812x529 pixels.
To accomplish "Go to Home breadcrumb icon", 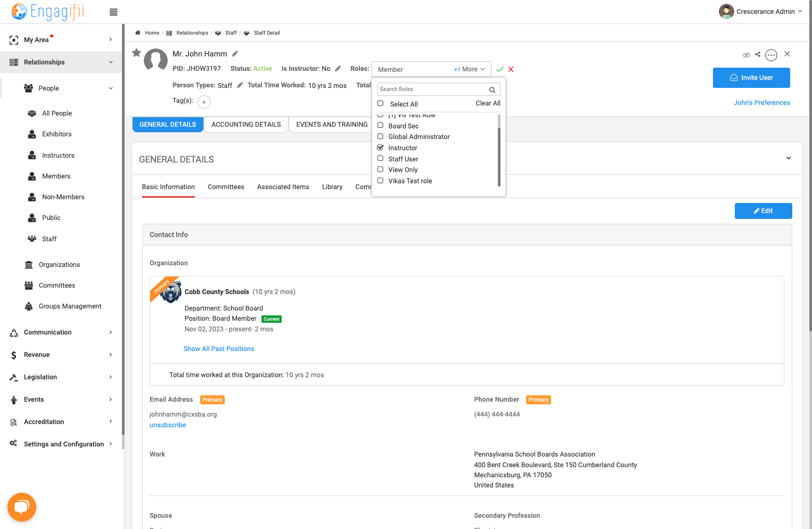I will pos(137,33).
